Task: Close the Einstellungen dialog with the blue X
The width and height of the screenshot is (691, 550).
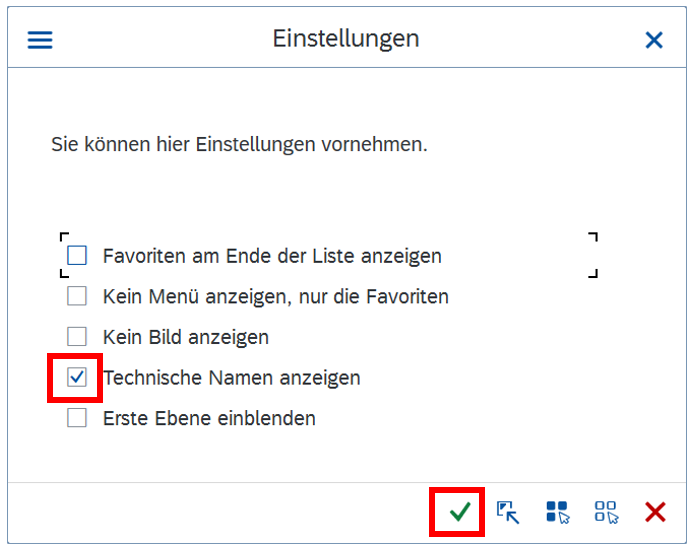Action: [654, 40]
